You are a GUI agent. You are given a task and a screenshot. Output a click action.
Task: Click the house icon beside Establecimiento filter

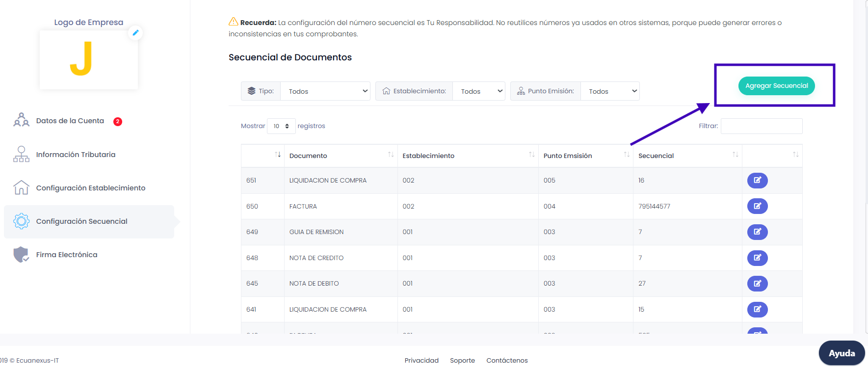pos(386,91)
